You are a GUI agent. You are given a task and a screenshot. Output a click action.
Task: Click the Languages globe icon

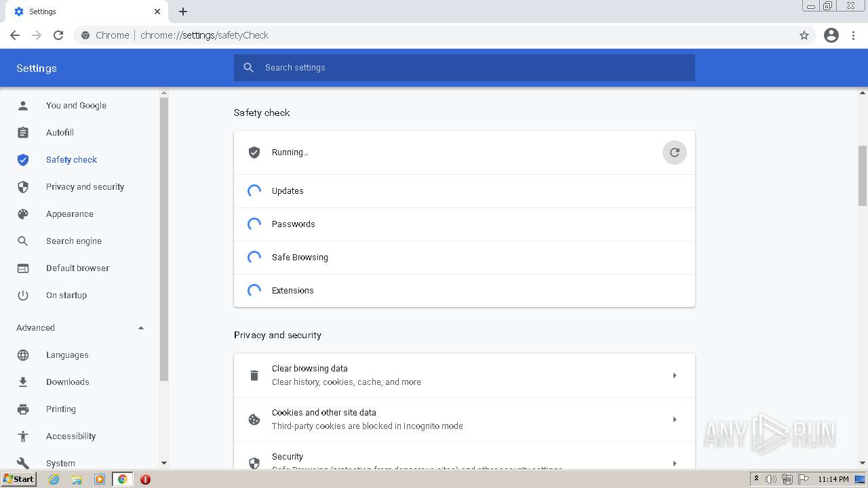tap(23, 355)
